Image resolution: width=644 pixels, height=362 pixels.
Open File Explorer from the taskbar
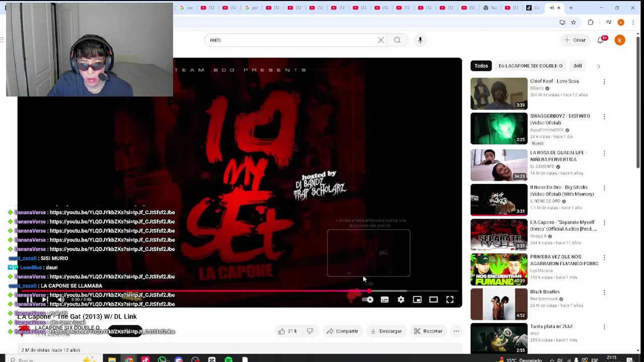tap(112, 359)
